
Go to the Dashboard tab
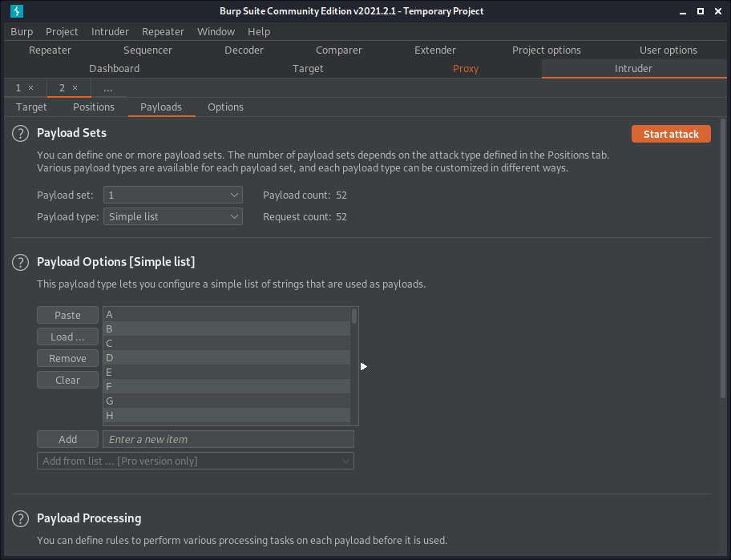click(x=114, y=68)
